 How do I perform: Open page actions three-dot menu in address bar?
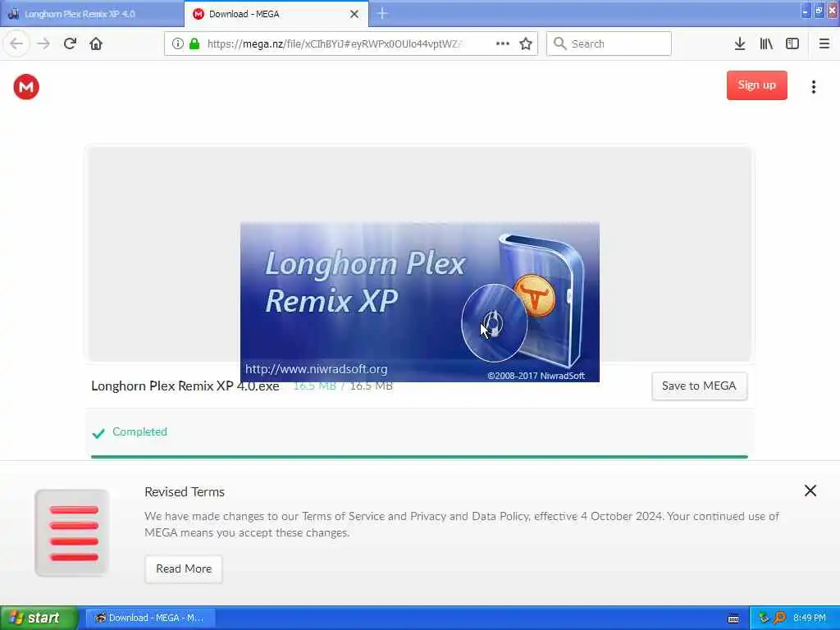point(503,43)
